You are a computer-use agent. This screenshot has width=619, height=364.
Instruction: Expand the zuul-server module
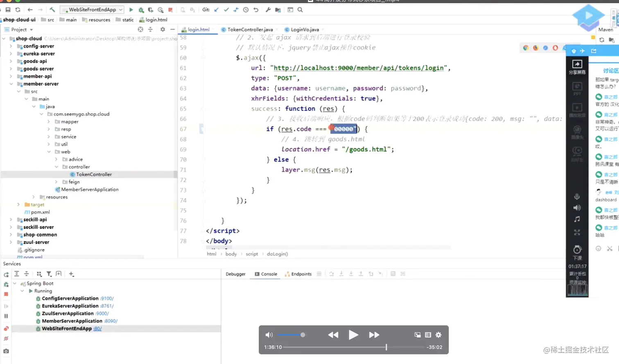coord(11,242)
